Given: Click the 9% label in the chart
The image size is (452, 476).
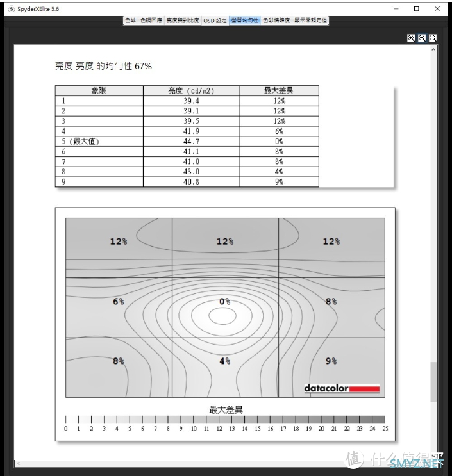Looking at the screenshot, I should tap(331, 361).
